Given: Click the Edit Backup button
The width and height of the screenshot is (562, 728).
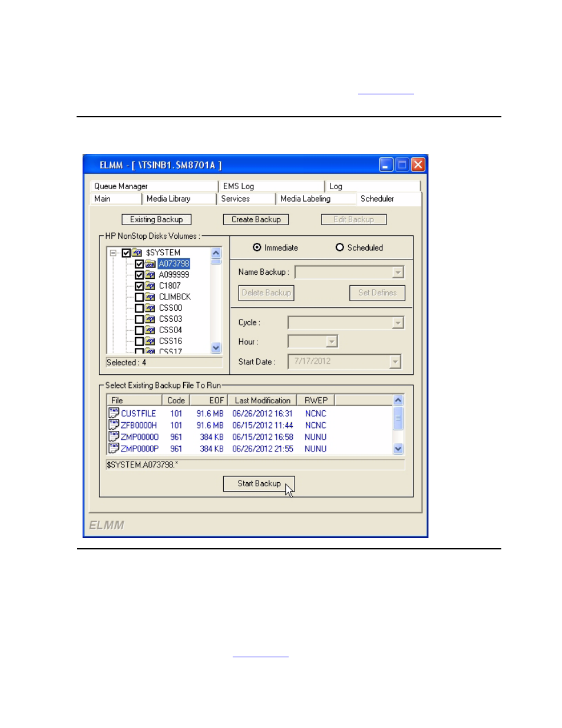Looking at the screenshot, I should tap(354, 219).
